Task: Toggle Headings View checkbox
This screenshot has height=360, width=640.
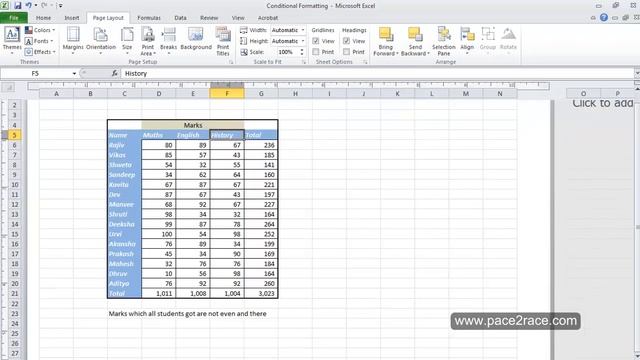Action: (x=347, y=41)
